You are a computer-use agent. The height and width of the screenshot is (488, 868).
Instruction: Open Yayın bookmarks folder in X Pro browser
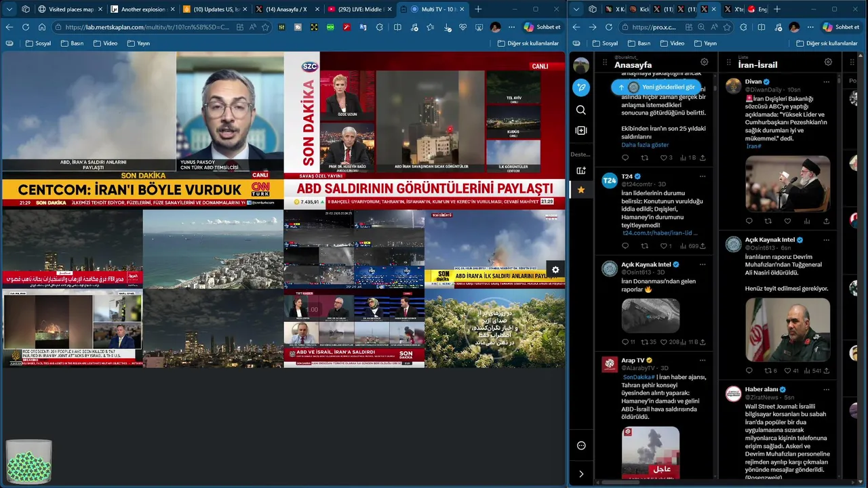[x=705, y=43]
